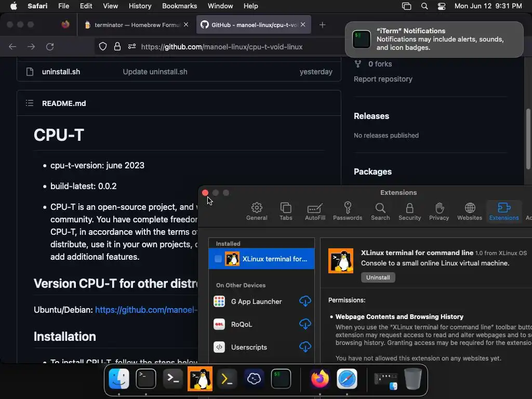Reload the GitHub page

[x=50, y=47]
